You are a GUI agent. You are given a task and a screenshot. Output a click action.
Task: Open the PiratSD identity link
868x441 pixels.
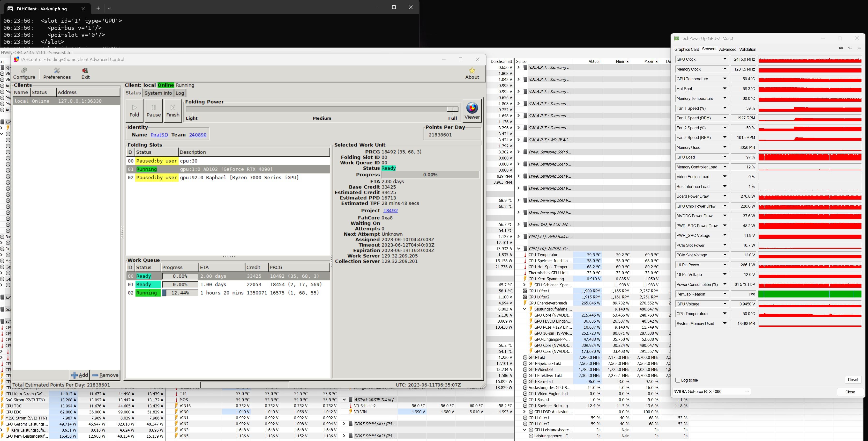point(159,135)
